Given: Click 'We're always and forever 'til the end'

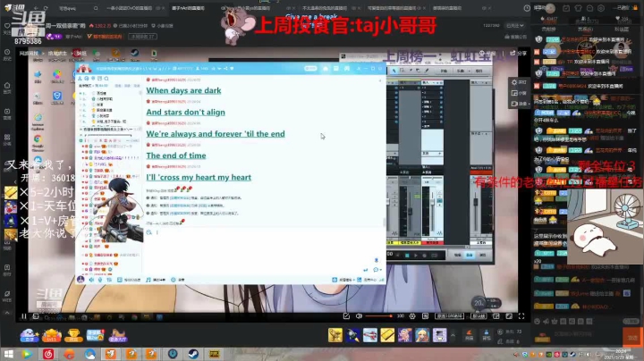Looking at the screenshot, I should pyautogui.click(x=216, y=134).
